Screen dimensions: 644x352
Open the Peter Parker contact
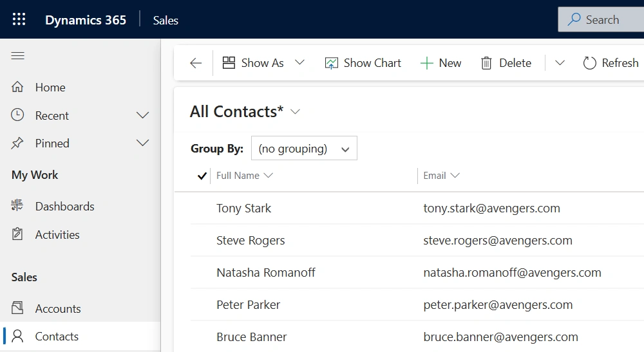coord(248,305)
